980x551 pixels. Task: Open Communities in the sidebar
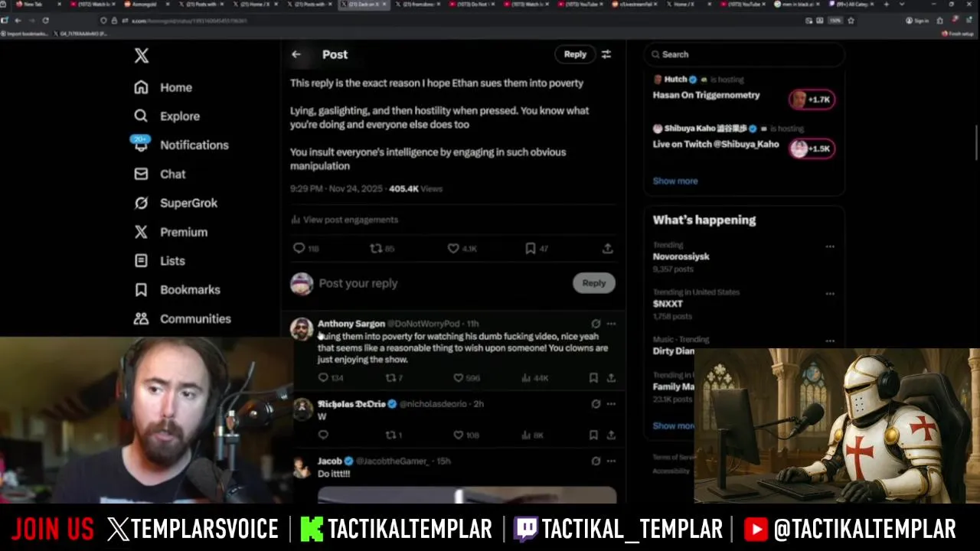point(182,318)
